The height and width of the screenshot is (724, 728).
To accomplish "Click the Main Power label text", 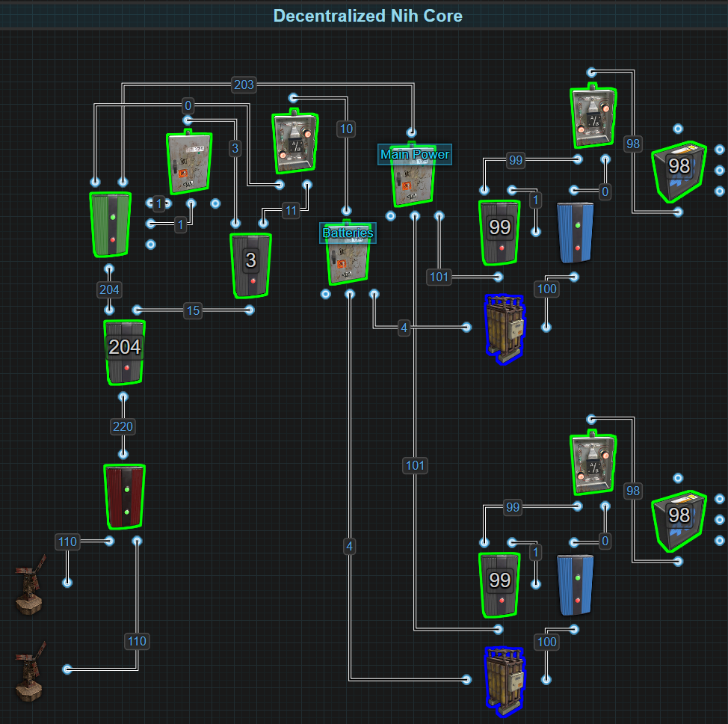I will 415,155.
